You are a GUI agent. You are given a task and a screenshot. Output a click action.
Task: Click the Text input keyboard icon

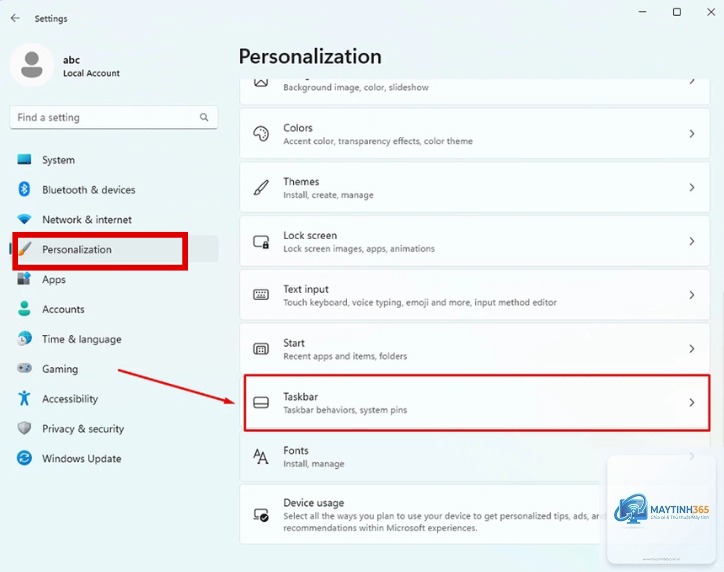[x=261, y=295]
